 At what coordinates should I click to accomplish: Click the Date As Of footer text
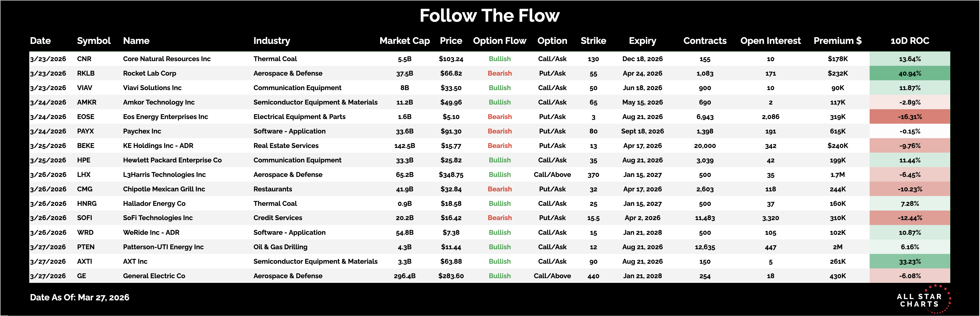80,297
